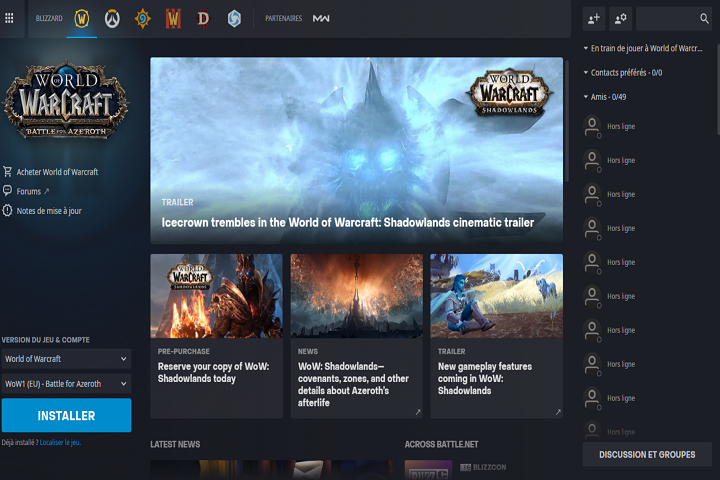Select the World of Warcraft game icon
This screenshot has width=720, height=480.
pyautogui.click(x=82, y=19)
